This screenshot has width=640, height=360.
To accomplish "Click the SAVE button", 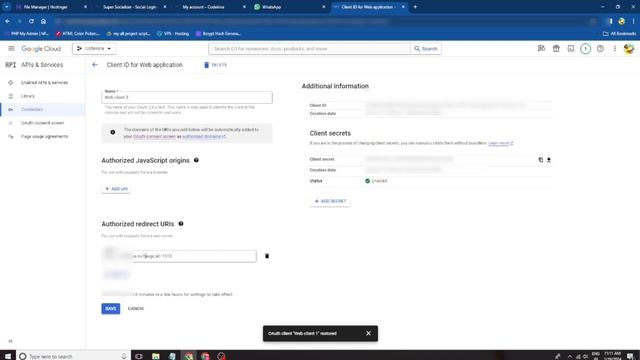I will click(x=111, y=309).
